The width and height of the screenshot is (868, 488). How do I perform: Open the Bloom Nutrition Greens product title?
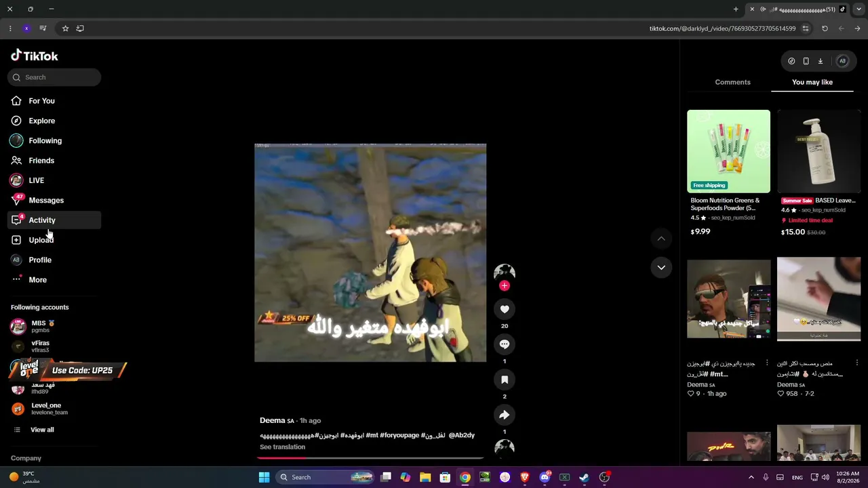[725, 204]
